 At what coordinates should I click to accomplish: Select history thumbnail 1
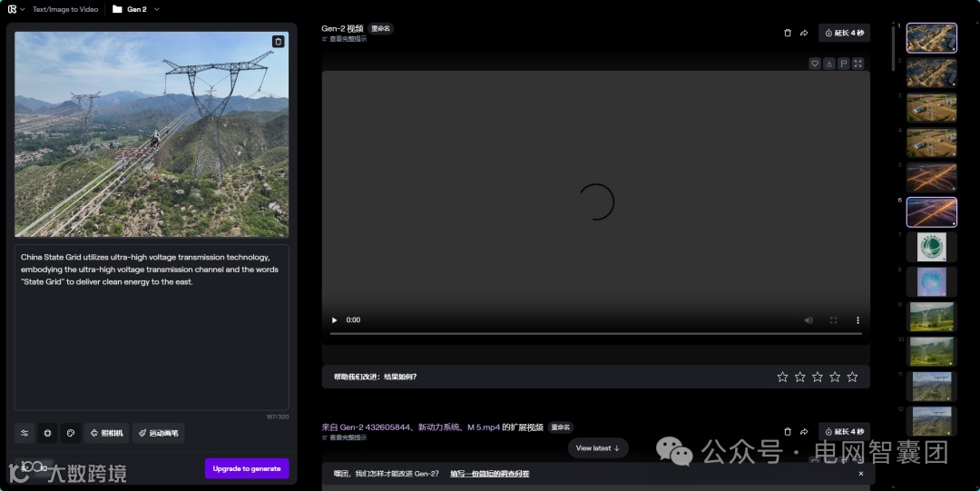(x=931, y=38)
